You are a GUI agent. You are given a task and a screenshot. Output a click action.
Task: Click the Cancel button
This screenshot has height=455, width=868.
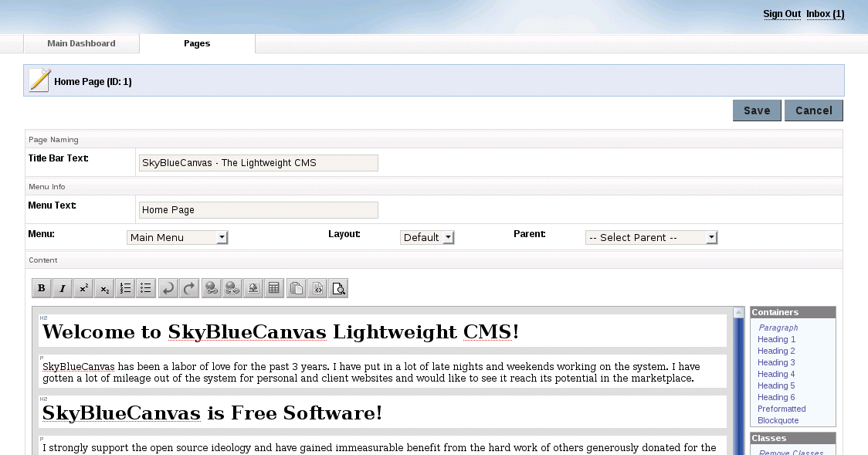[814, 110]
